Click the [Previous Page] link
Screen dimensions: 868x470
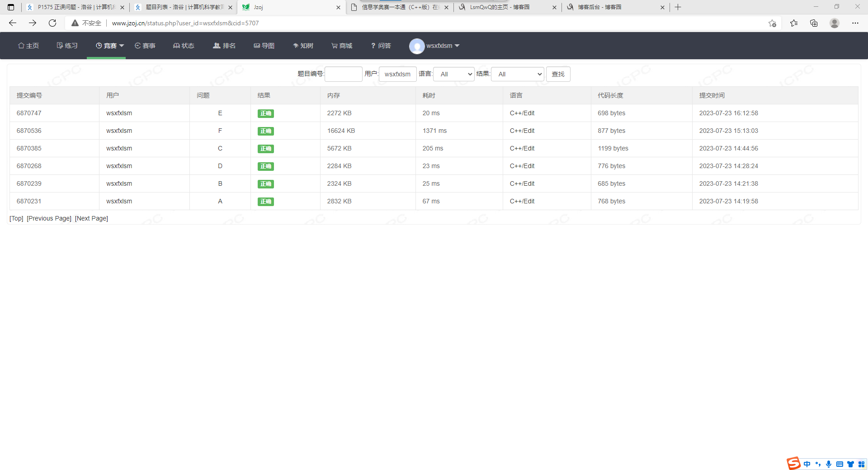[x=49, y=218]
